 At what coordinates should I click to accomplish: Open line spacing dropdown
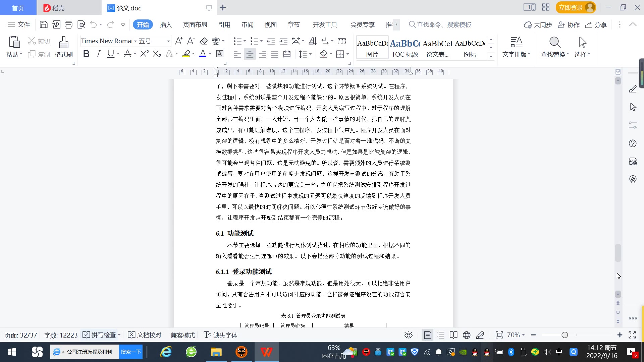pyautogui.click(x=311, y=54)
